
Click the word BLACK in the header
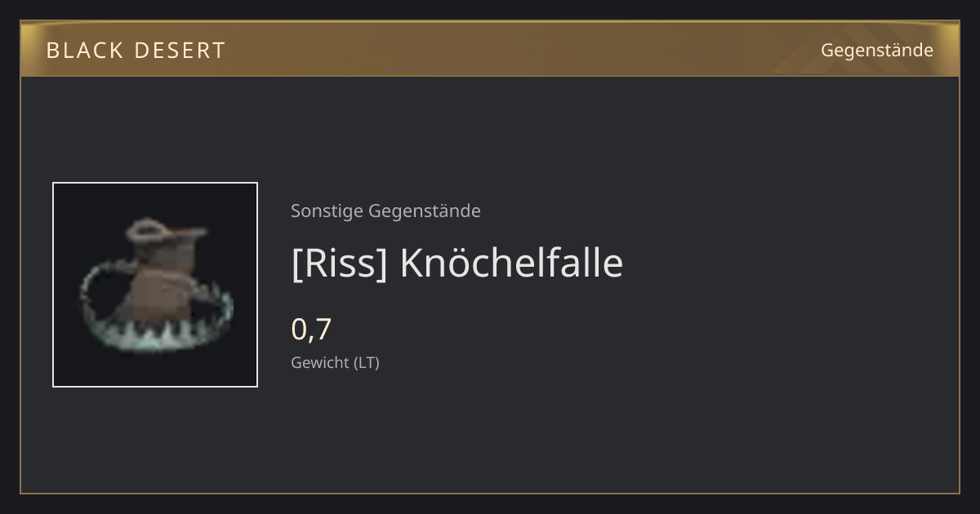click(x=79, y=51)
